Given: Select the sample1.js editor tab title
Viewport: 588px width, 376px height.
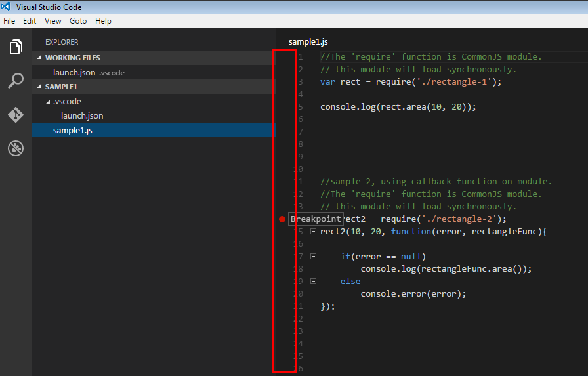Looking at the screenshot, I should pyautogui.click(x=308, y=42).
